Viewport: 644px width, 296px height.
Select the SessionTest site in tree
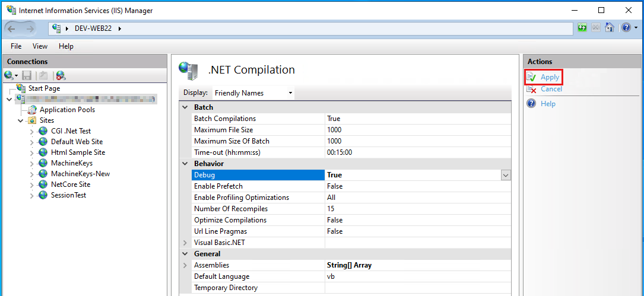pyautogui.click(x=68, y=195)
